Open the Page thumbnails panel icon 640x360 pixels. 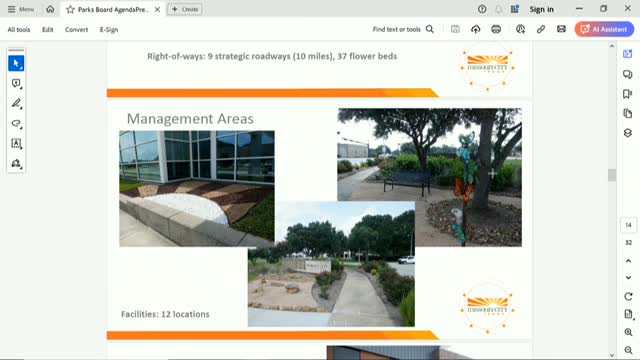(628, 113)
